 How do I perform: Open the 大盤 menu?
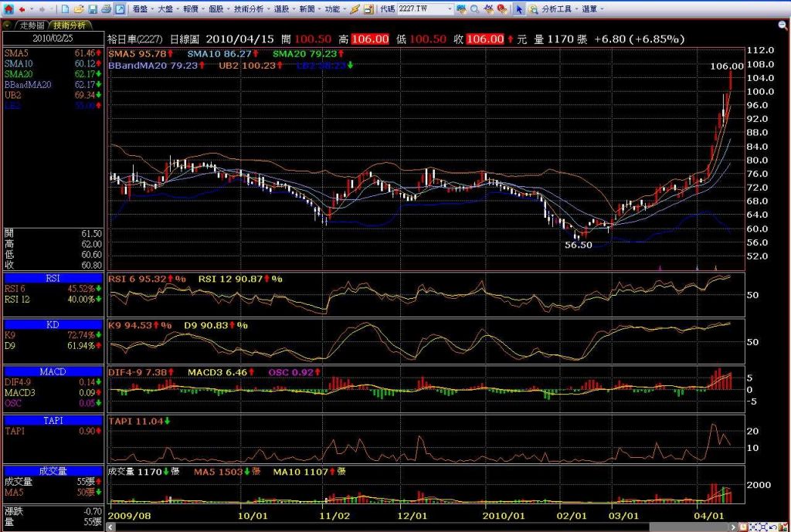point(169,9)
